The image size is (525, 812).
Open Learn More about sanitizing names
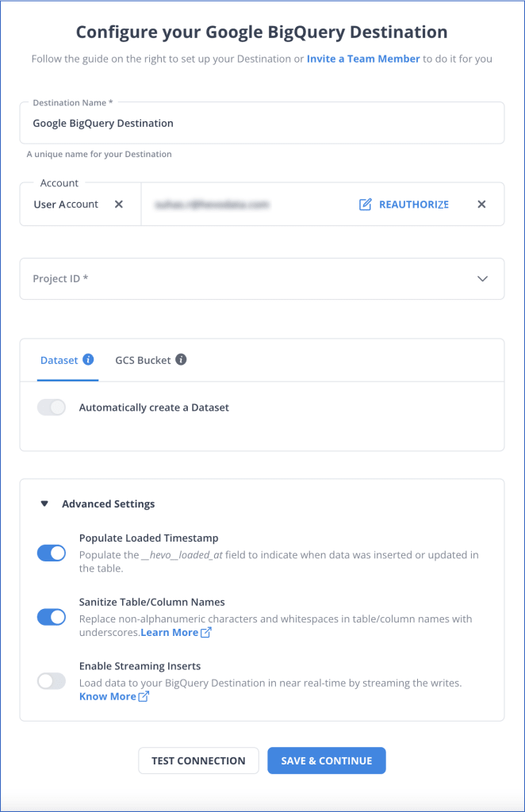tap(169, 632)
